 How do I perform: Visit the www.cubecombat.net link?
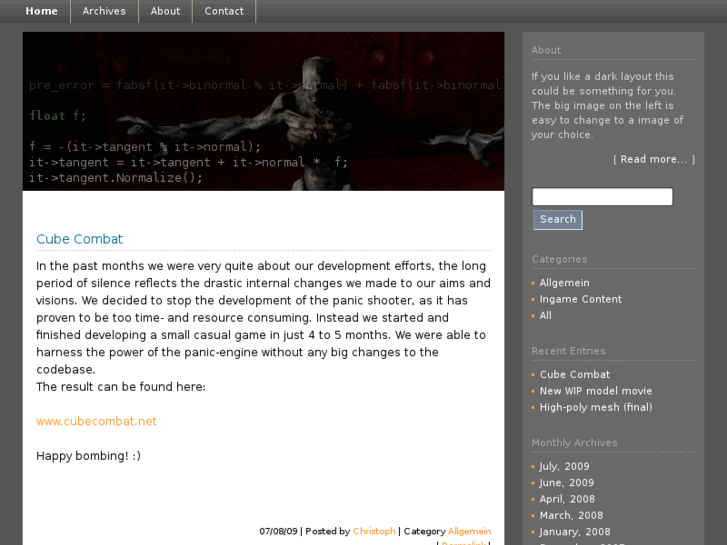pos(96,421)
